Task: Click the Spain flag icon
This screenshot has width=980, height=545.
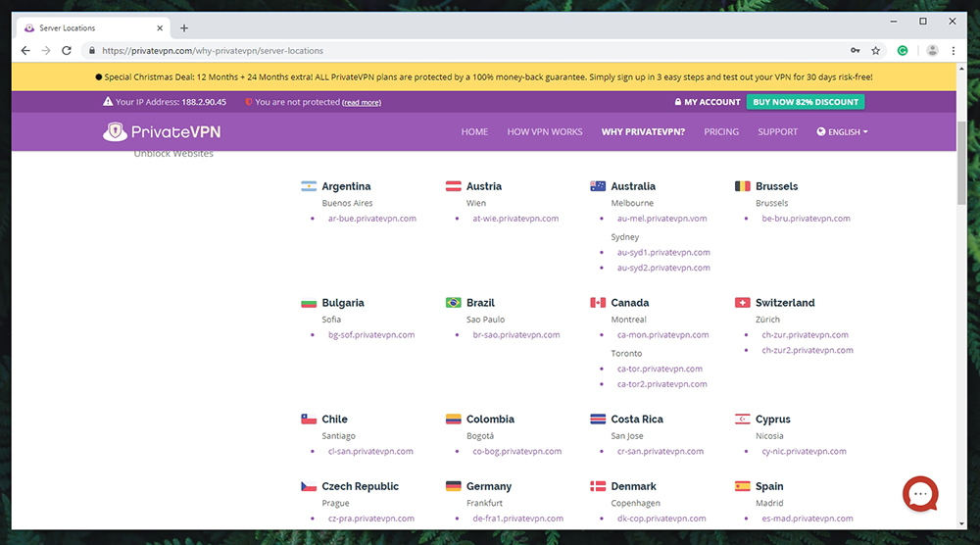Action: tap(743, 486)
